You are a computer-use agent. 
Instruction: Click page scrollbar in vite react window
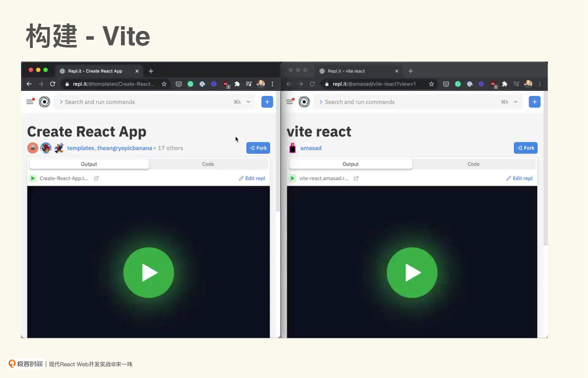pos(546,168)
